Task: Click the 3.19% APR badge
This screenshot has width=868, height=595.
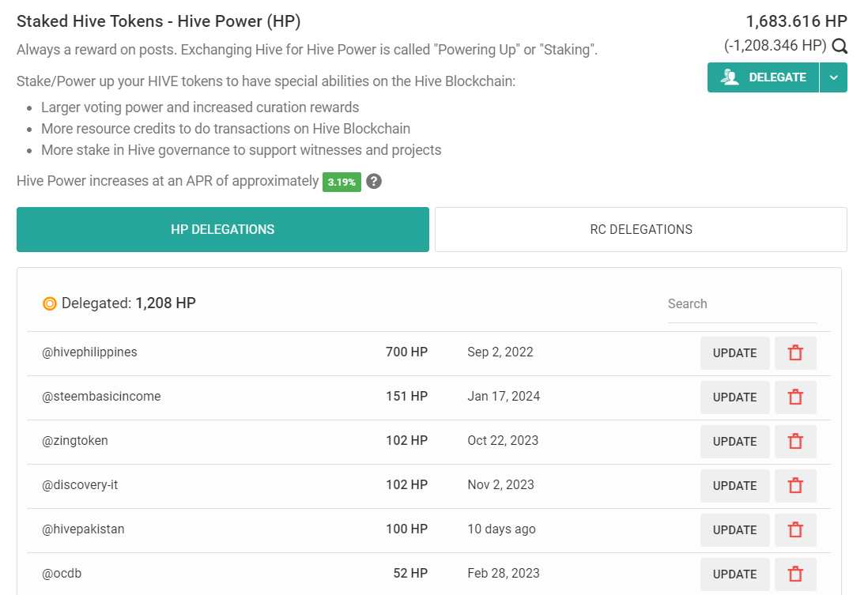Action: coord(342,182)
